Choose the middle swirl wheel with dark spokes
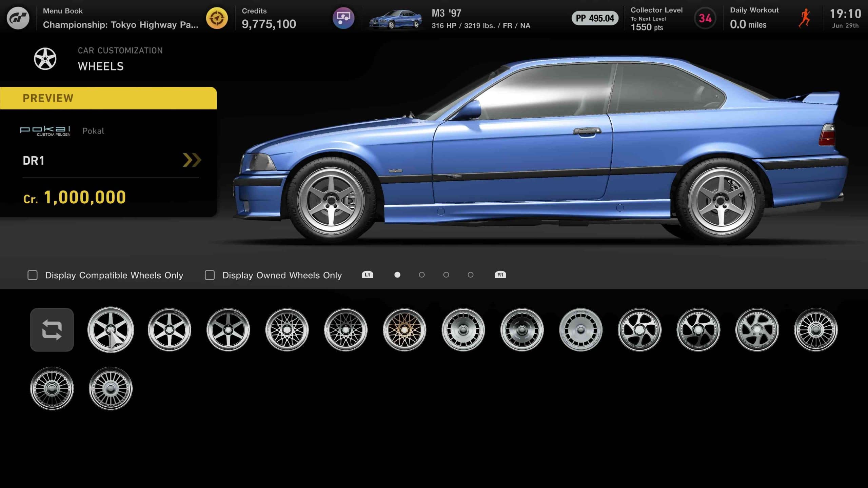Image resolution: width=868 pixels, height=488 pixels. (698, 330)
